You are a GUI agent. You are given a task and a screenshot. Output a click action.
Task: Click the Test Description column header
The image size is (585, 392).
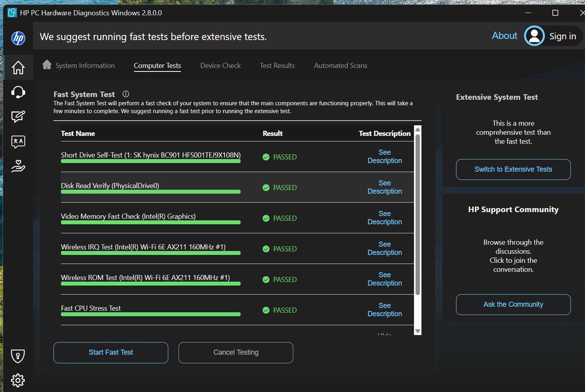click(x=384, y=134)
